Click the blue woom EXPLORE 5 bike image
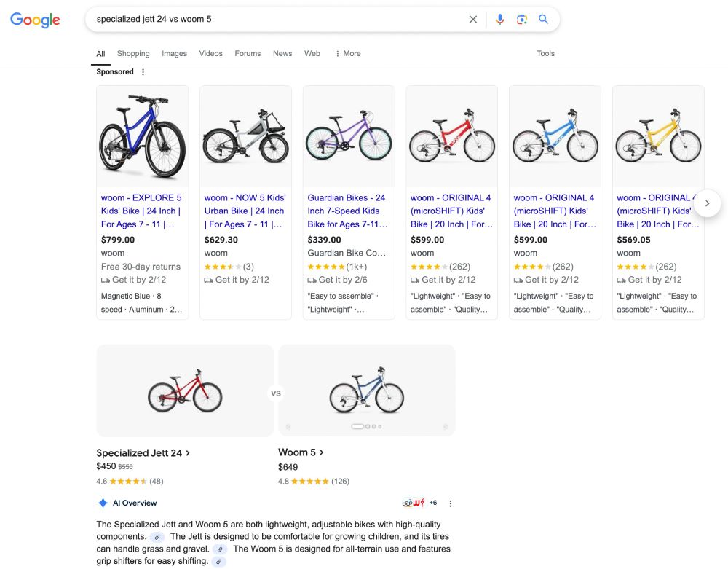The width and height of the screenshot is (728, 569). pos(143,136)
